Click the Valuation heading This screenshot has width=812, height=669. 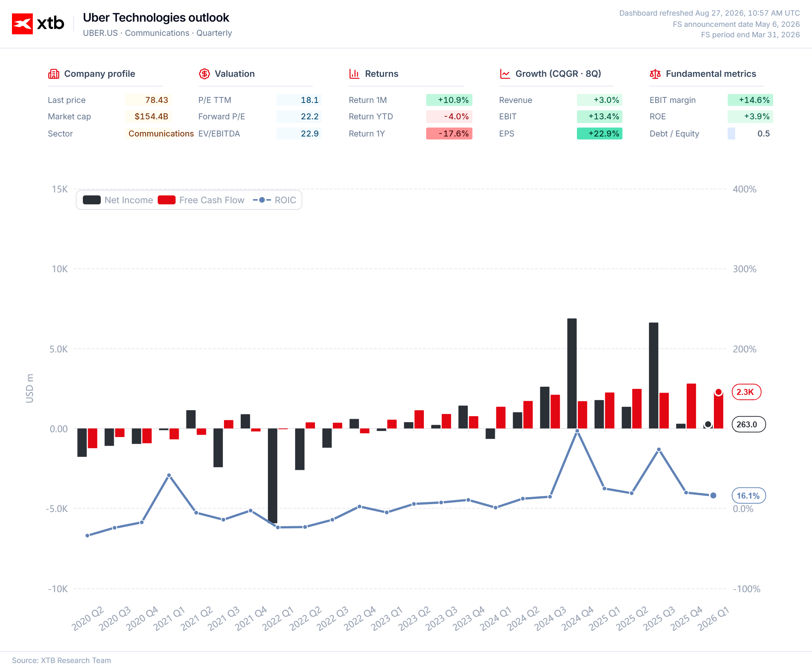[x=235, y=73]
